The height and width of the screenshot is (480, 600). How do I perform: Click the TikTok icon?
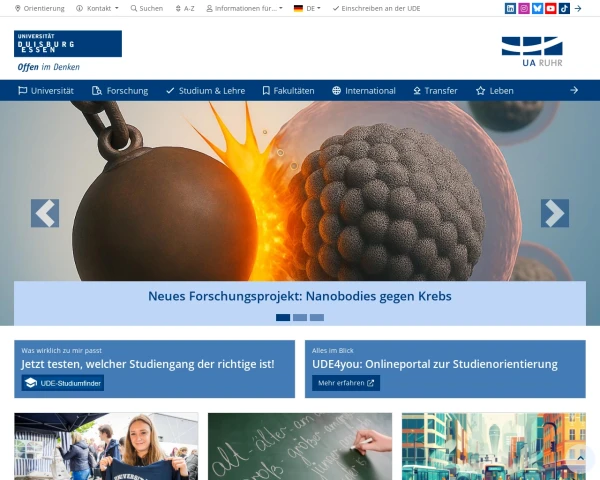pos(564,8)
